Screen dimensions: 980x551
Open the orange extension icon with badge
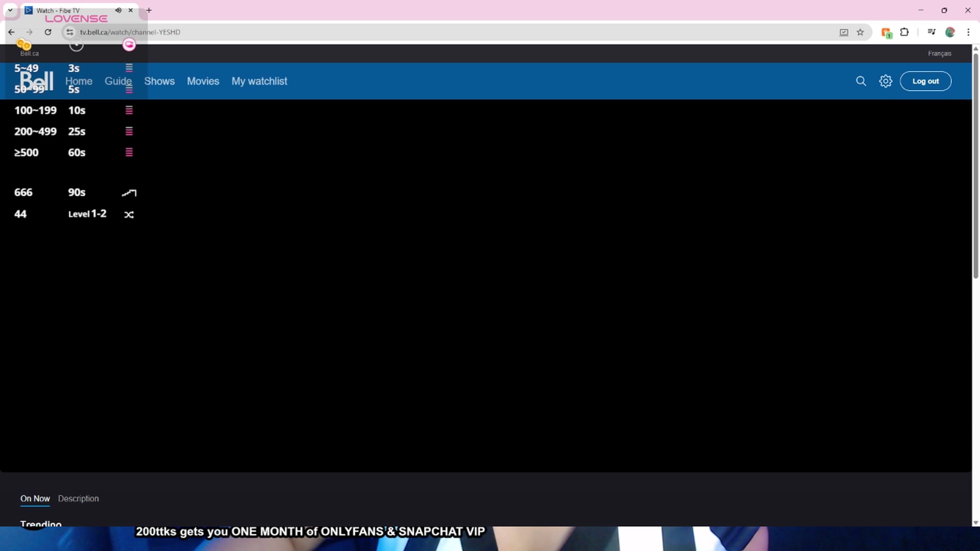tap(887, 33)
